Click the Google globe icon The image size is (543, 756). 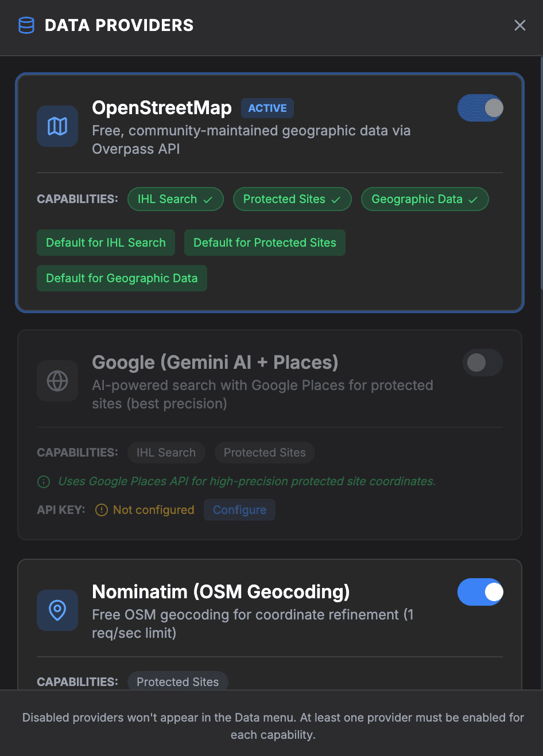57,381
